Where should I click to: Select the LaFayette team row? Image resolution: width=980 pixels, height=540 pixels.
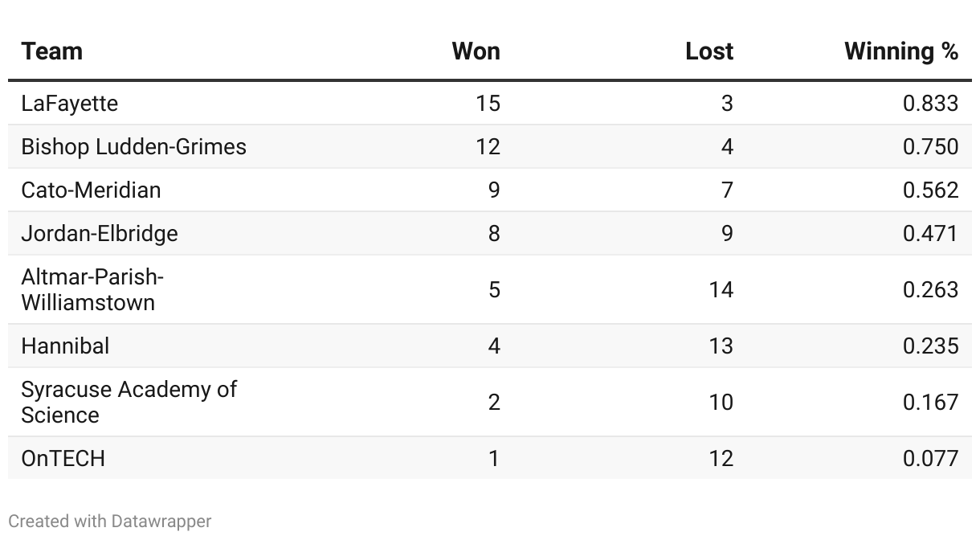(x=490, y=103)
